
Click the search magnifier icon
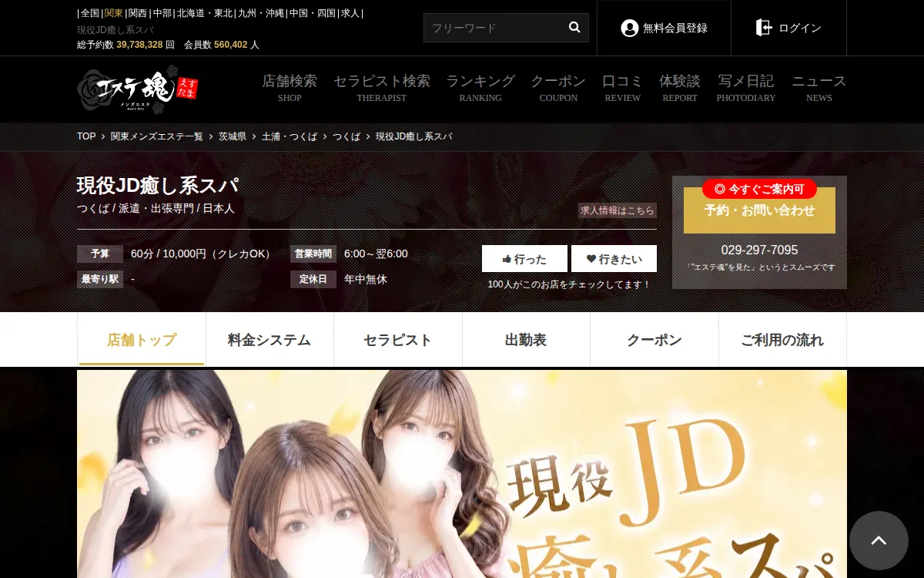coord(574,27)
